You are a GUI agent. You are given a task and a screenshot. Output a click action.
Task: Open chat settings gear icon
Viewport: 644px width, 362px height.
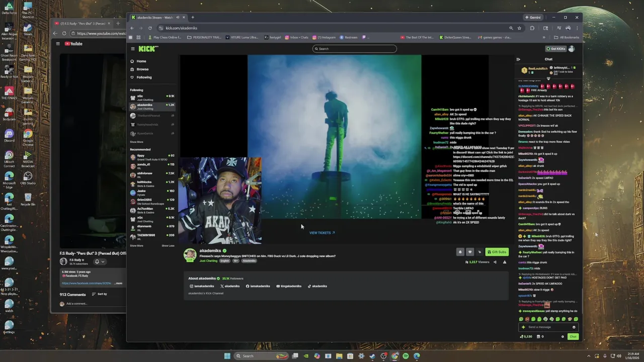click(x=562, y=336)
